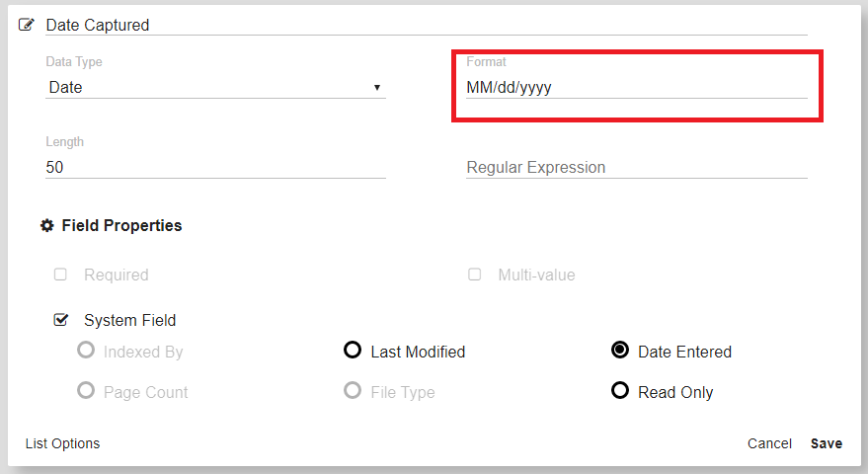Select the File Type radio button

353,391
